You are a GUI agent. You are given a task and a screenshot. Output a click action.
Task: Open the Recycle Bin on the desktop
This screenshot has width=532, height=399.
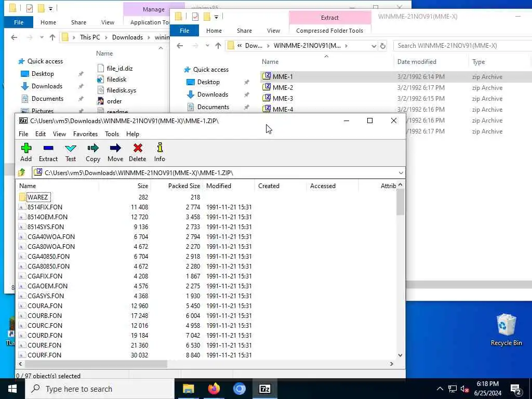tap(506, 330)
